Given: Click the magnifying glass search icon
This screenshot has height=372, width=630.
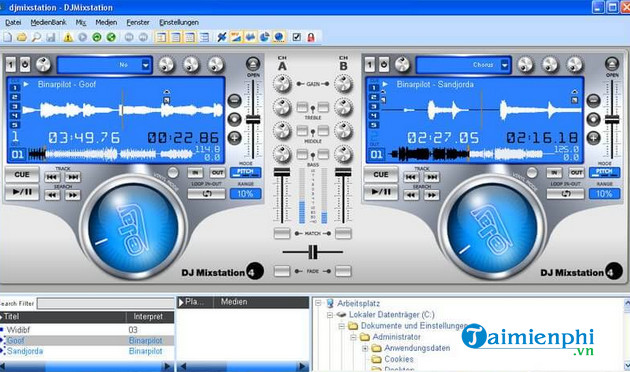Looking at the screenshot, I should click(36, 37).
